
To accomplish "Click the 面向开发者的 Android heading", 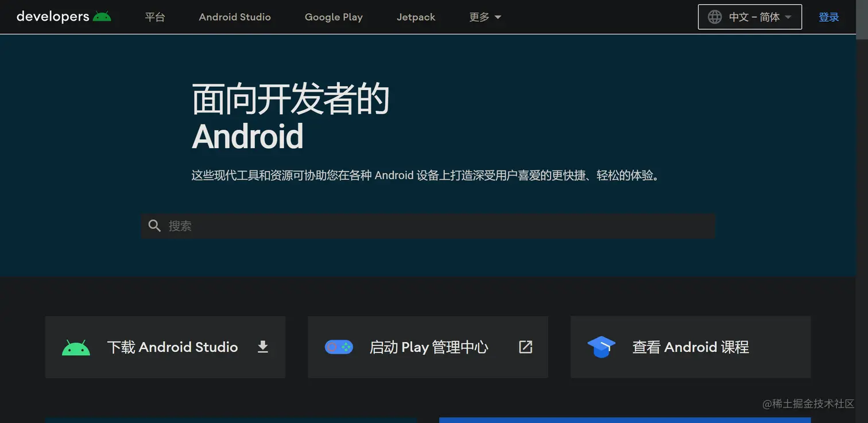I will coord(290,117).
